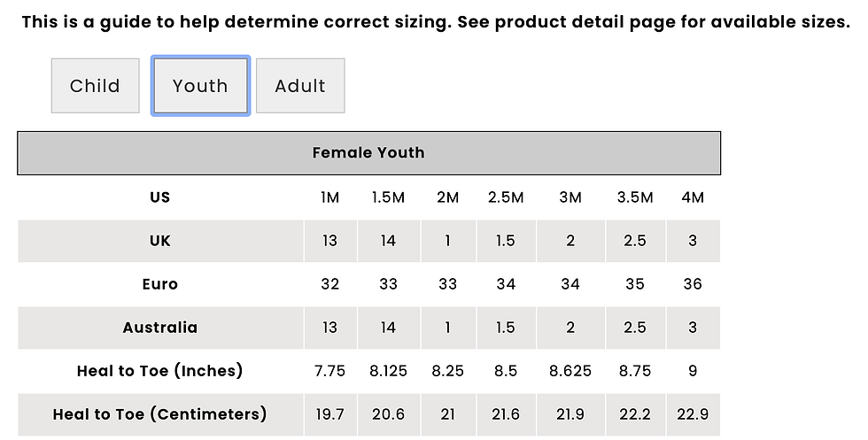Switch to the Child size tab
This screenshot has width=868, height=440.
click(x=96, y=86)
